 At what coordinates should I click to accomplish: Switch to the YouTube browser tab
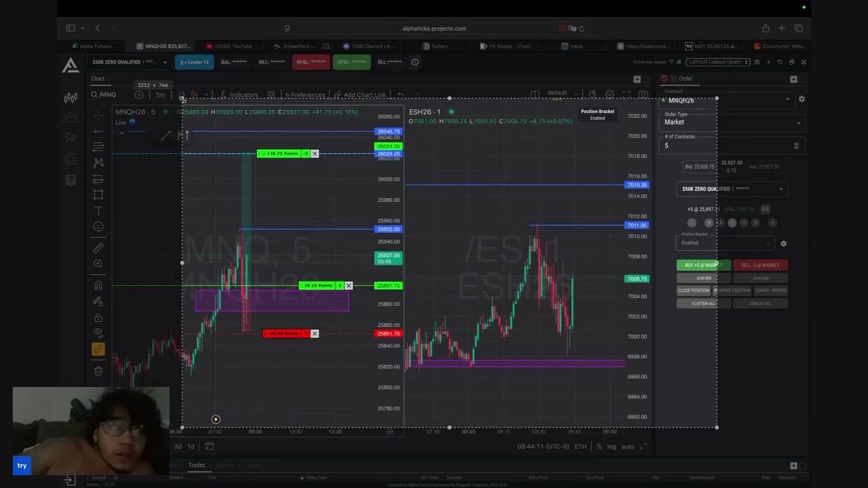229,46
